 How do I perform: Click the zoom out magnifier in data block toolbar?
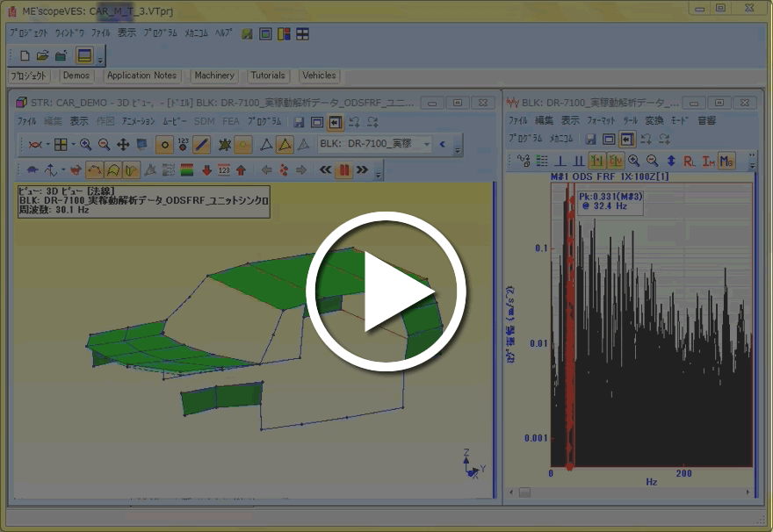(x=652, y=161)
